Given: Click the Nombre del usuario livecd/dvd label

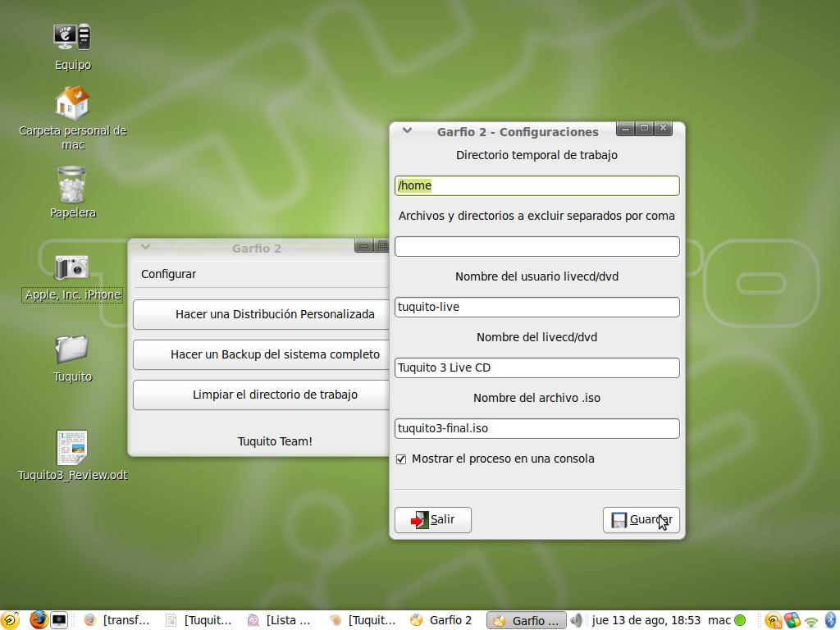Looking at the screenshot, I should (x=536, y=276).
